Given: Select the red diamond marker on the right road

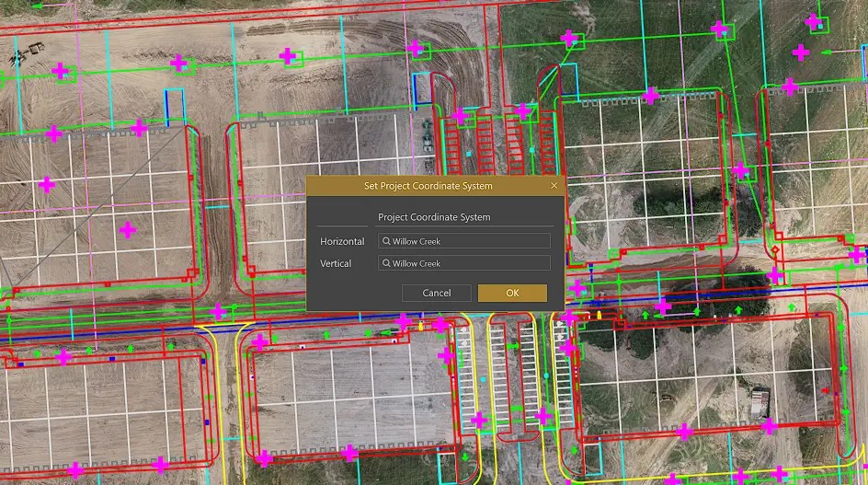Looking at the screenshot, I should [774, 250].
